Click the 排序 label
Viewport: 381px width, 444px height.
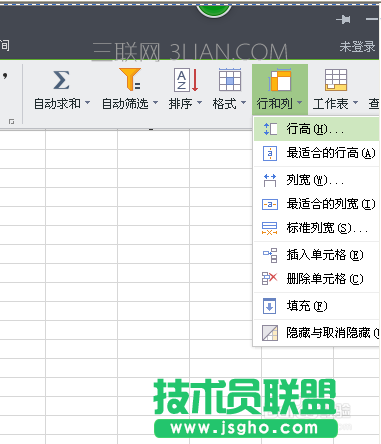[x=180, y=104]
